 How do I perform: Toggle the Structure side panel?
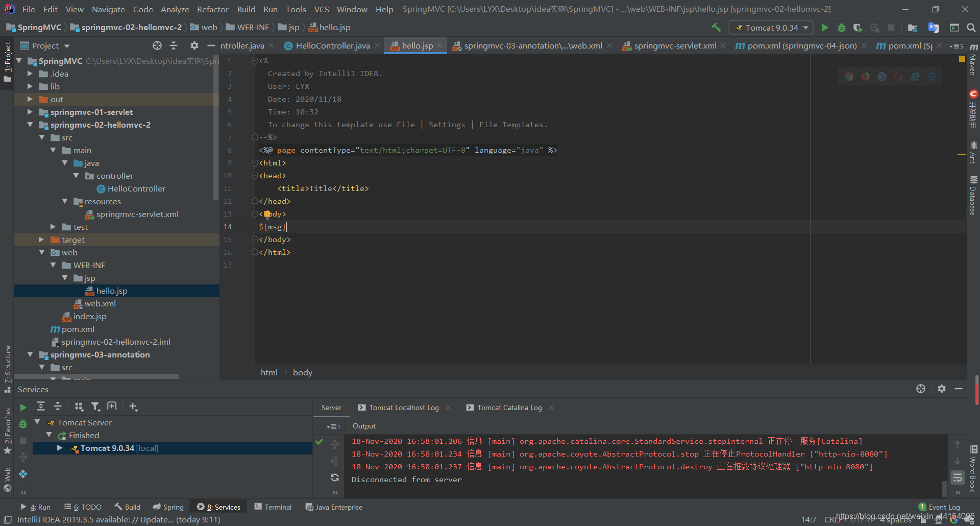(x=8, y=369)
